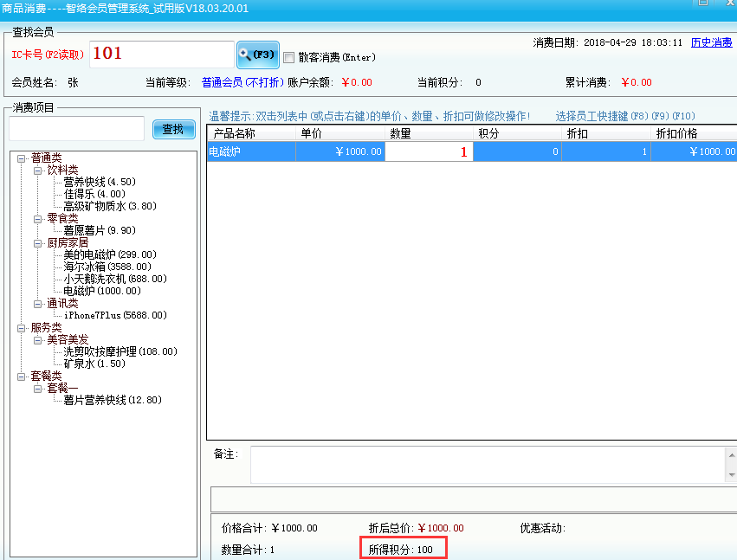Click the 累计消费 ￥0.00 value
This screenshot has height=560, width=737.
pos(637,83)
